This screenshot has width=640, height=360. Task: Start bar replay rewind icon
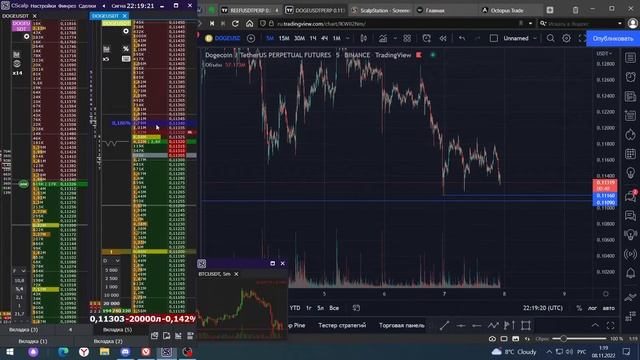coord(443,38)
